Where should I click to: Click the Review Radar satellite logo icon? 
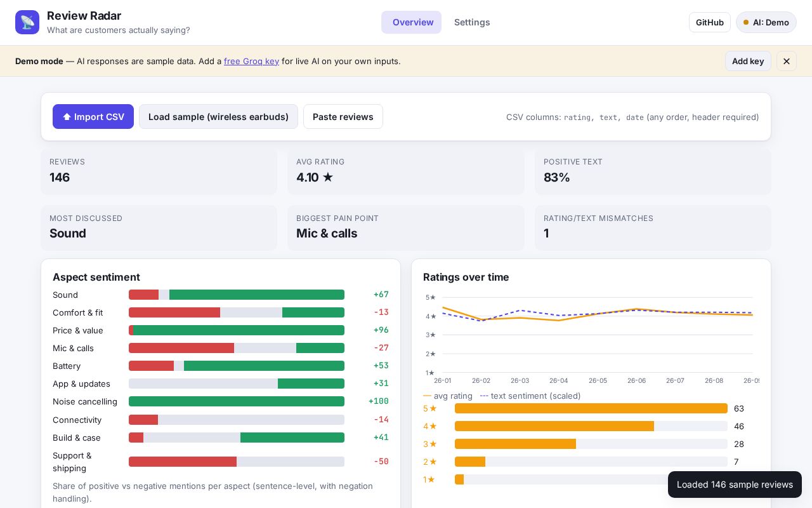click(x=27, y=22)
